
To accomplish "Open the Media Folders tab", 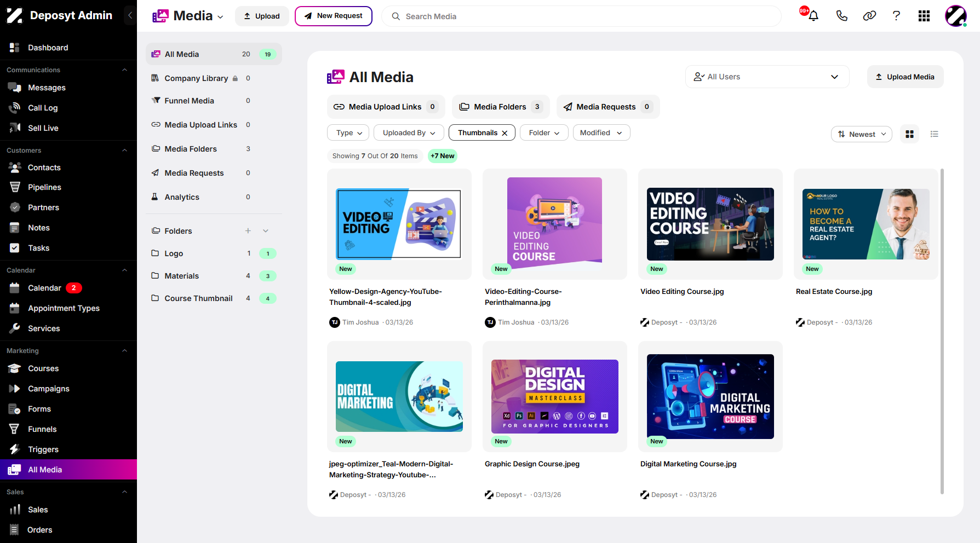I will 501,107.
